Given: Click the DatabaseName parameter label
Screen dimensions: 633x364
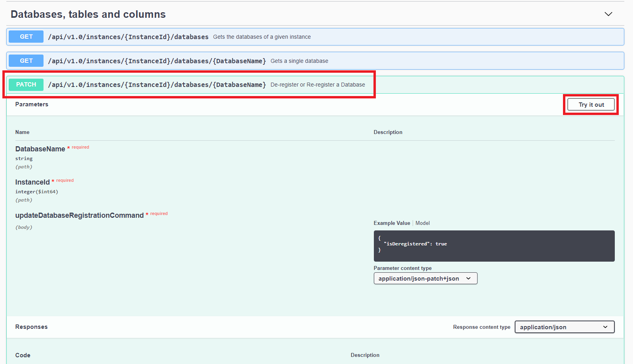Looking at the screenshot, I should [x=40, y=149].
